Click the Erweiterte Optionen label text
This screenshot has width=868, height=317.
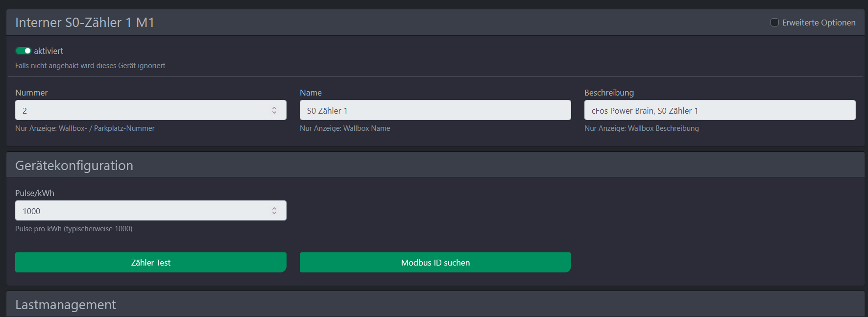819,23
